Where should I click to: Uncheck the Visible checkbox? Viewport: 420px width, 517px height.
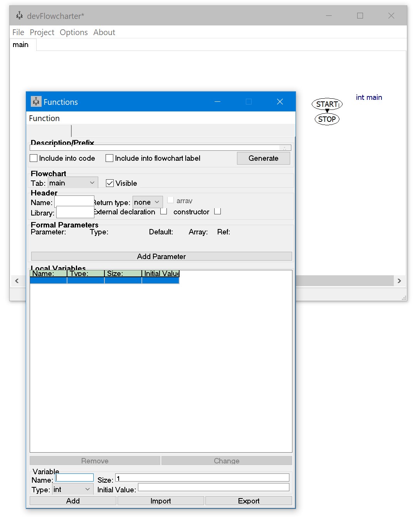[x=110, y=183]
